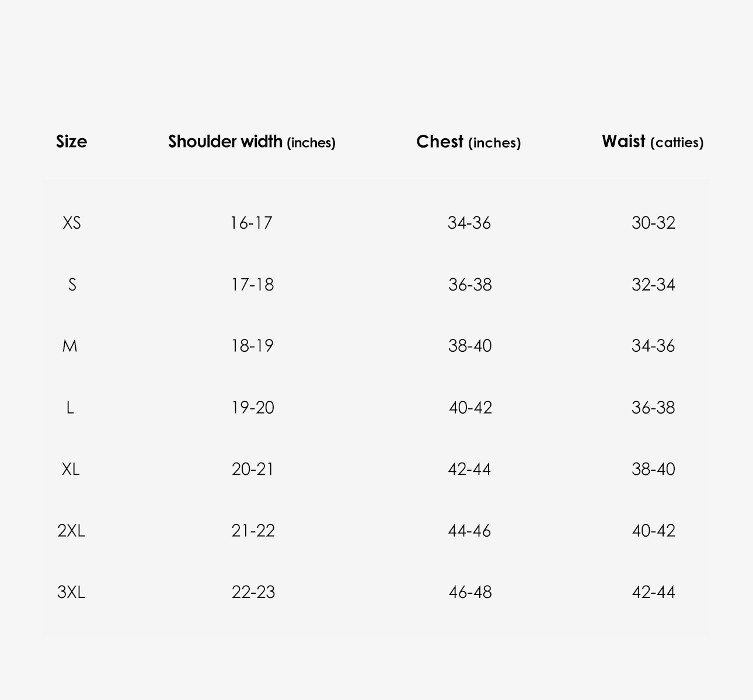Click shoulder width value 22-23
Screen dimensions: 753x700
coord(253,592)
